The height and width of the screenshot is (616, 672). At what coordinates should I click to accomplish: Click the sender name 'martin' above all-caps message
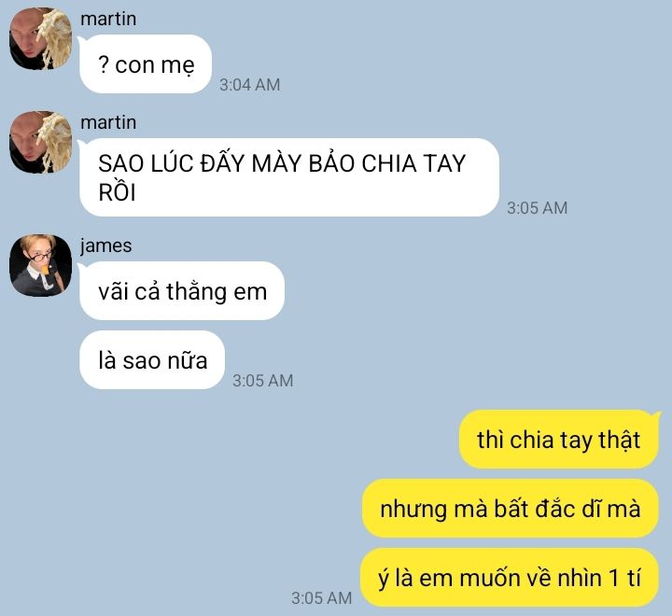(108, 122)
